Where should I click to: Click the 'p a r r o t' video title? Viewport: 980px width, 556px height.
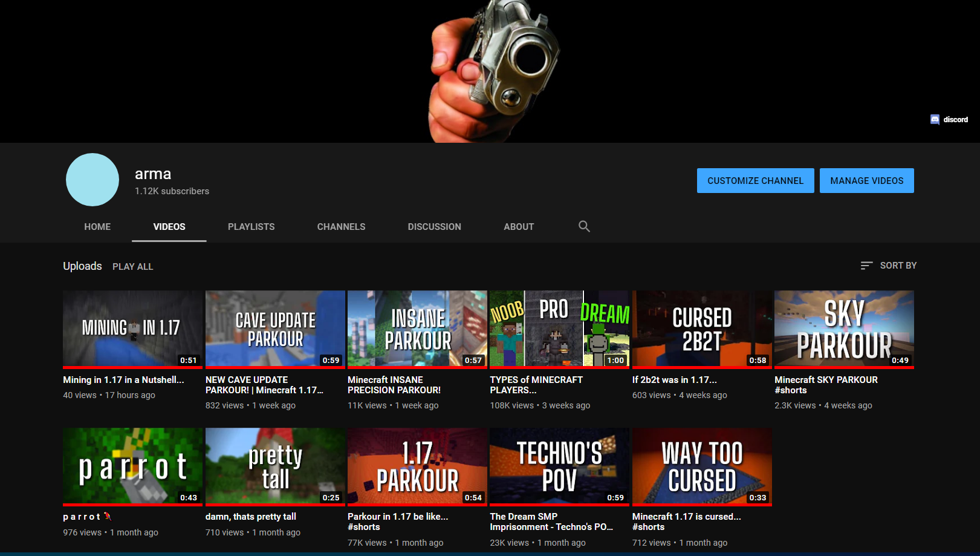88,517
